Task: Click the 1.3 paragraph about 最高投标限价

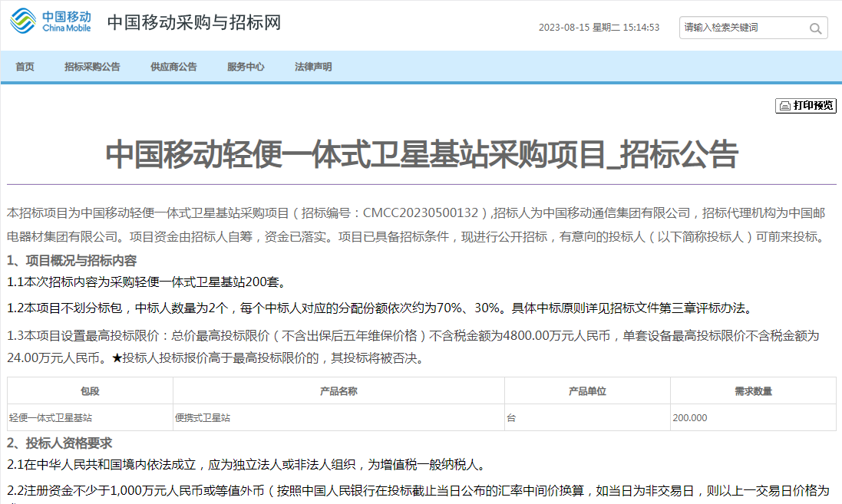Action: pyautogui.click(x=414, y=347)
